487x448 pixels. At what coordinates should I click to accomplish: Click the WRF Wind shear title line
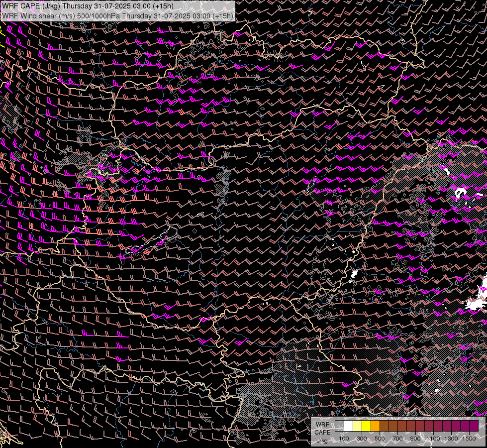pos(117,16)
